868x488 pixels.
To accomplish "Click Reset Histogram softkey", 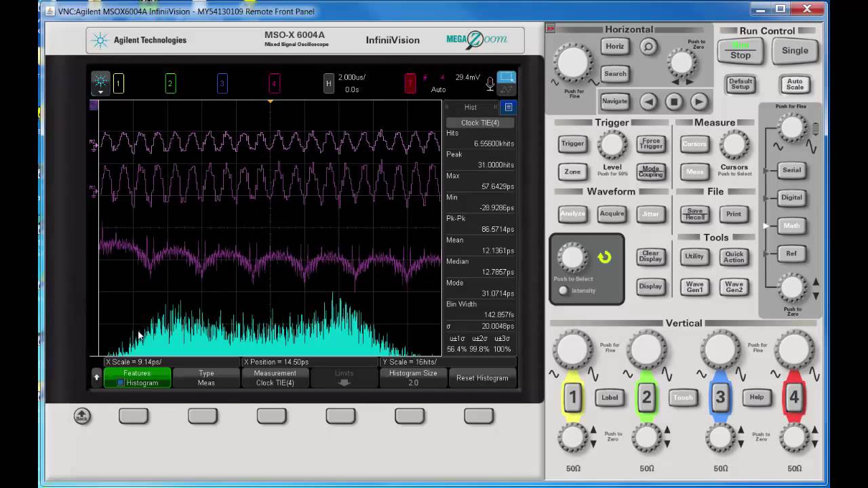I will pyautogui.click(x=482, y=378).
